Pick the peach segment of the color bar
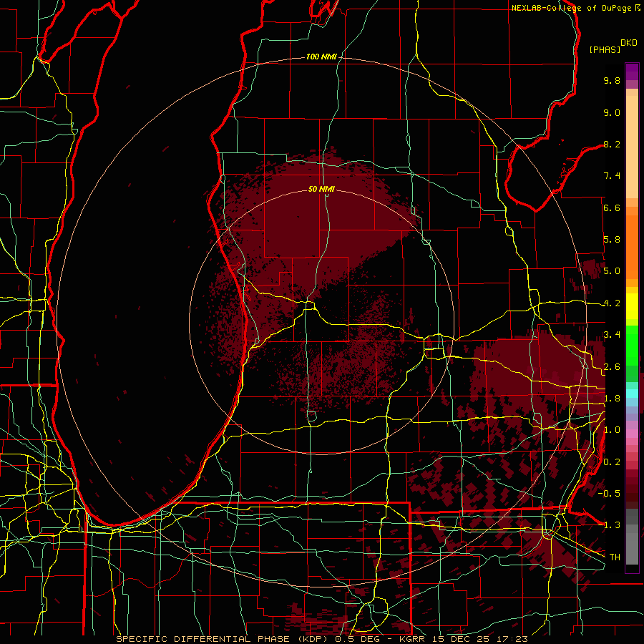The image size is (644, 644). pyautogui.click(x=632, y=147)
